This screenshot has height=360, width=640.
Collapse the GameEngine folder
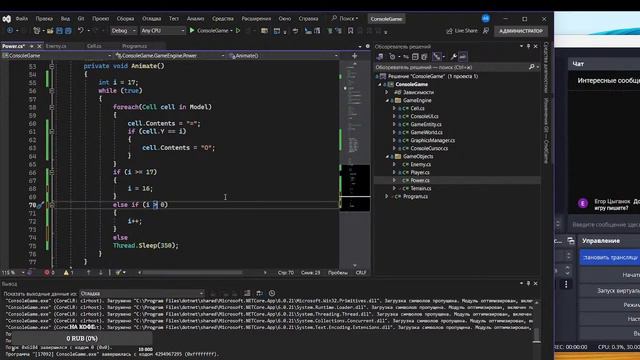[x=387, y=100]
